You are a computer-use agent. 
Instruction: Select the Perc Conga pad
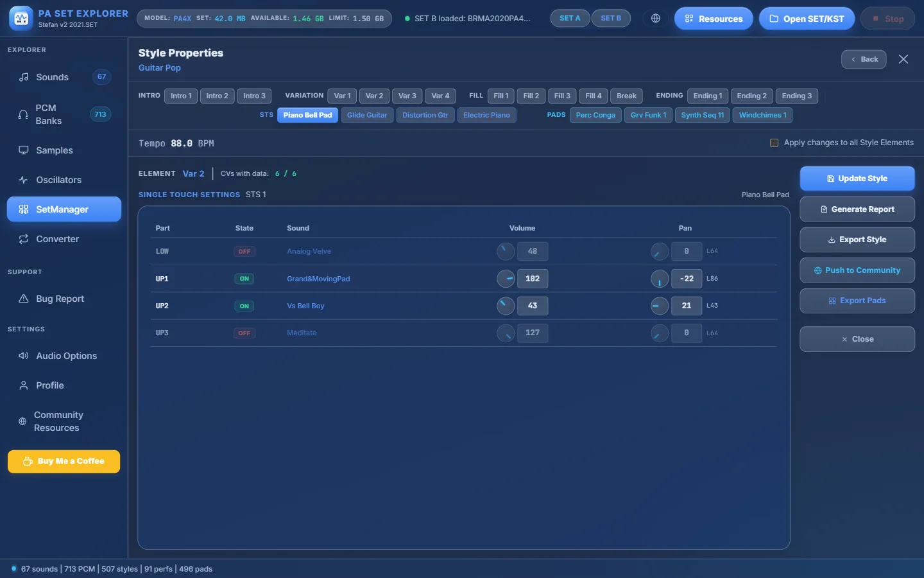pyautogui.click(x=595, y=116)
